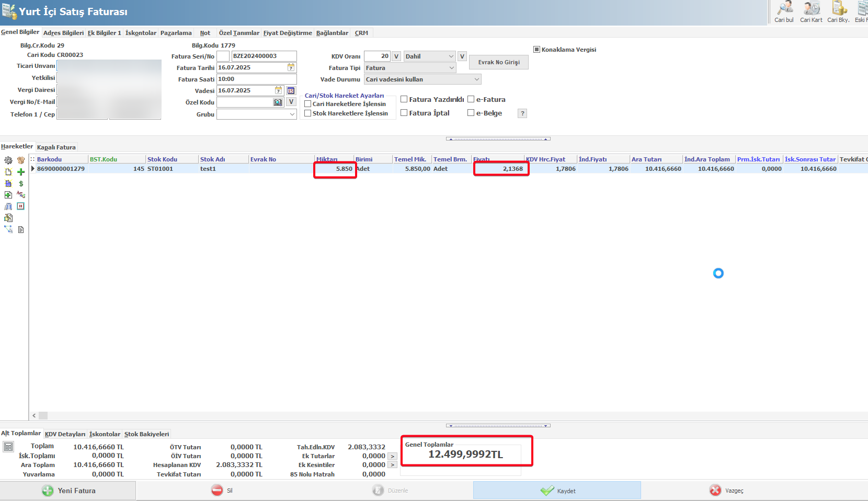This screenshot has width=868, height=501.
Task: Switch to the Adres Bilgileri tab
Action: (63, 33)
